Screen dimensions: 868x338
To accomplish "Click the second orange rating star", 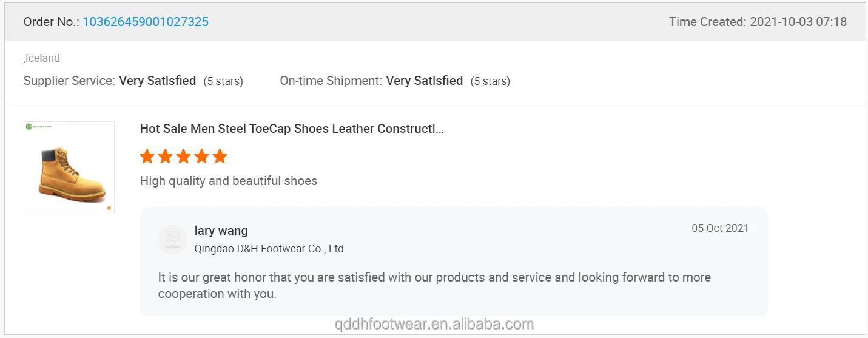I will pos(165,157).
